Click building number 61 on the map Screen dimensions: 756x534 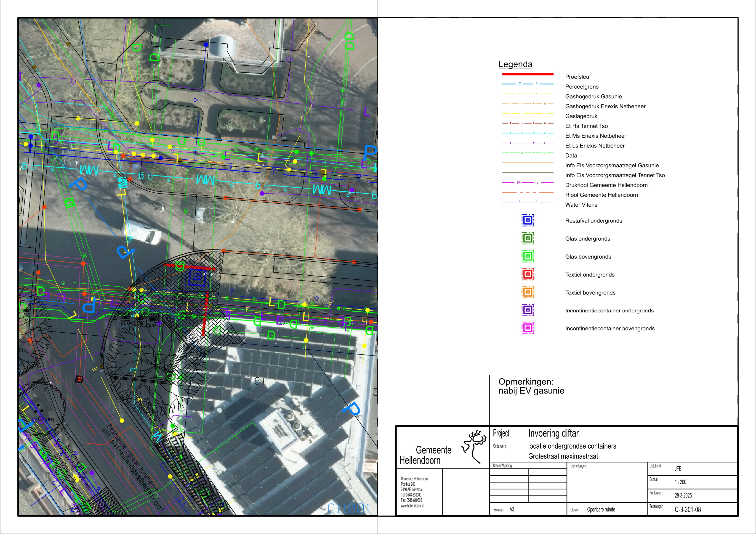pyautogui.click(x=259, y=381)
